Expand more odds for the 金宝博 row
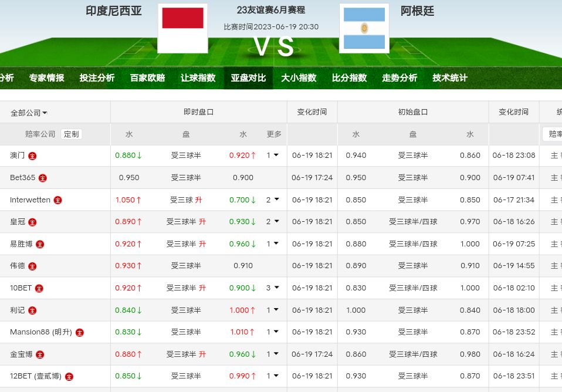The image size is (562, 392). [x=273, y=354]
